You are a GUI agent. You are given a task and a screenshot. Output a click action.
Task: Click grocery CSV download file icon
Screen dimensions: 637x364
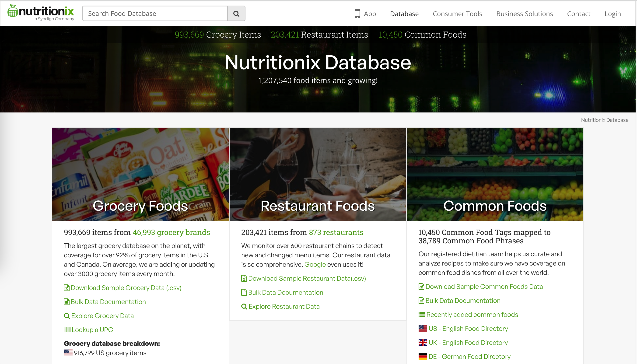[66, 288]
